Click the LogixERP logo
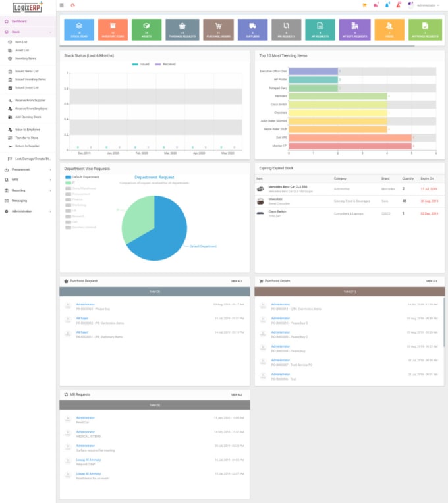Viewport: 448px width, 503px height. click(28, 7)
